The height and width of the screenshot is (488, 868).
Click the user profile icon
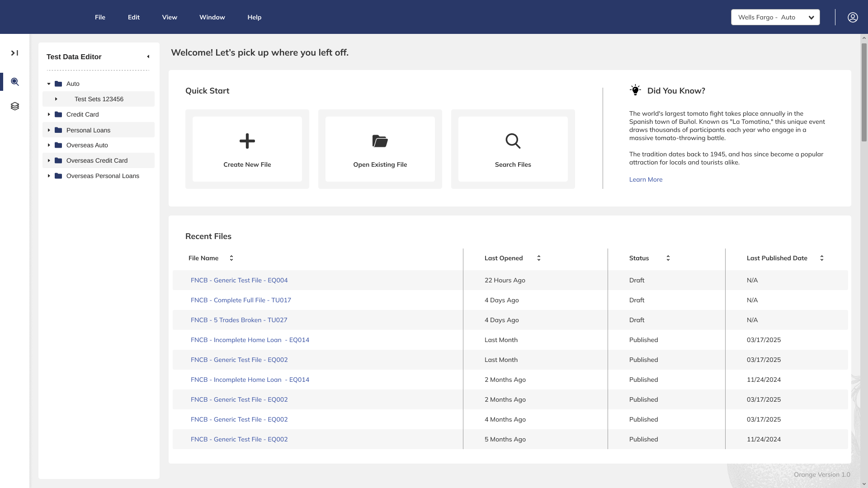click(x=853, y=17)
